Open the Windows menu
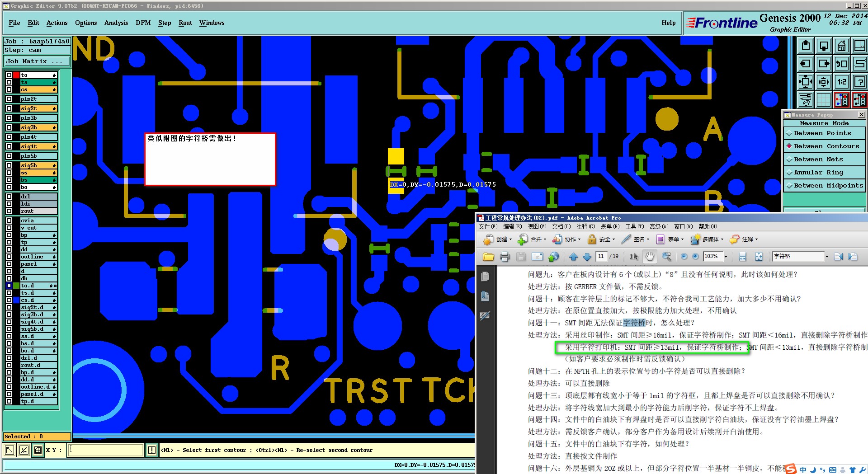 click(x=212, y=23)
